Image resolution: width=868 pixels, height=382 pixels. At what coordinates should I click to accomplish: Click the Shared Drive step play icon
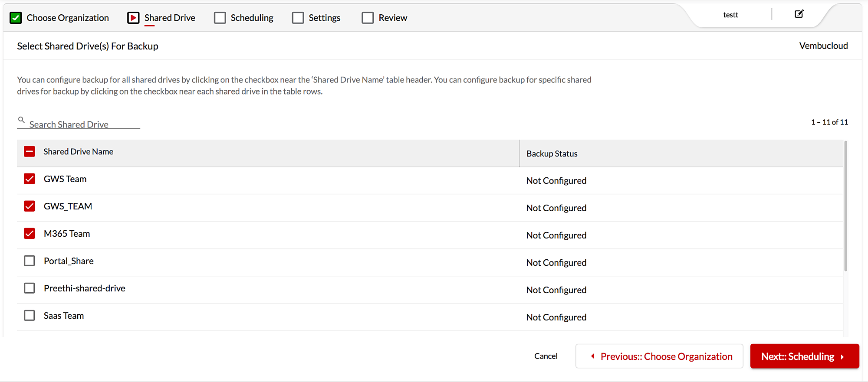[133, 18]
